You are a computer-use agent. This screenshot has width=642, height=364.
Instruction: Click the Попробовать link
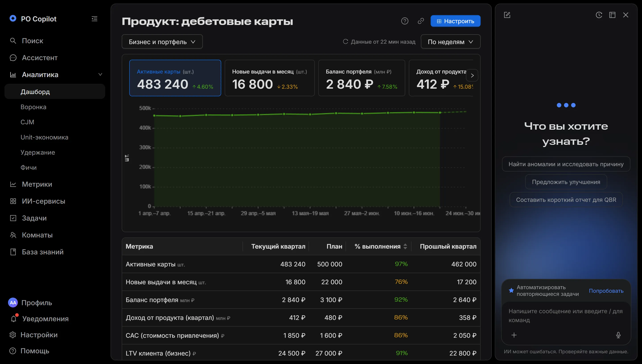pyautogui.click(x=606, y=291)
